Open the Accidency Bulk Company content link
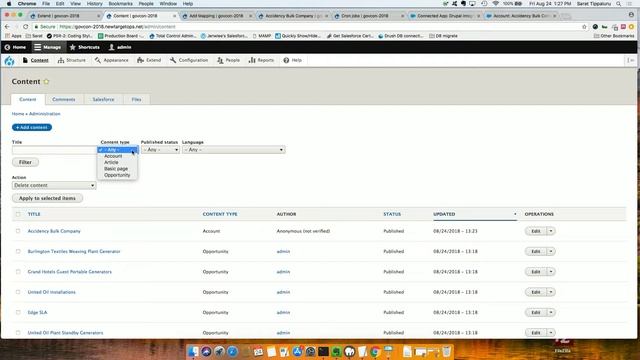 click(54, 231)
